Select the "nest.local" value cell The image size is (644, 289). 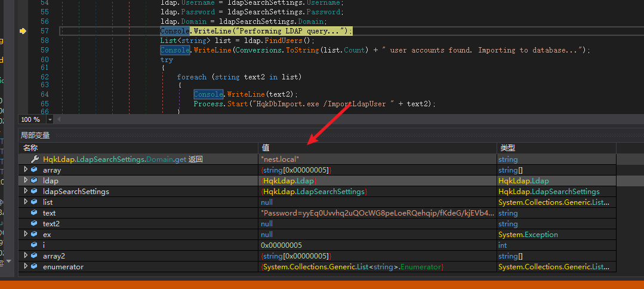377,159
